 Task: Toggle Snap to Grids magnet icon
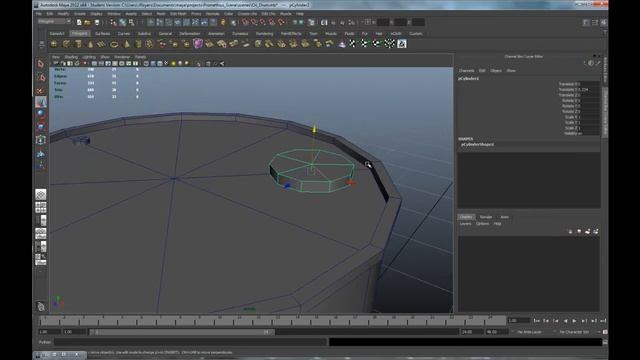(x=245, y=22)
